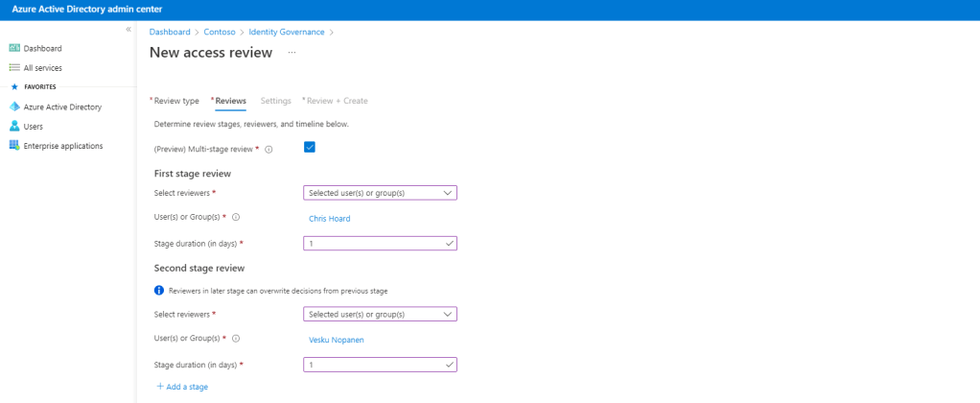Uncheck the Multi-stage review checkbox
This screenshot has width=980, height=403.
[310, 147]
